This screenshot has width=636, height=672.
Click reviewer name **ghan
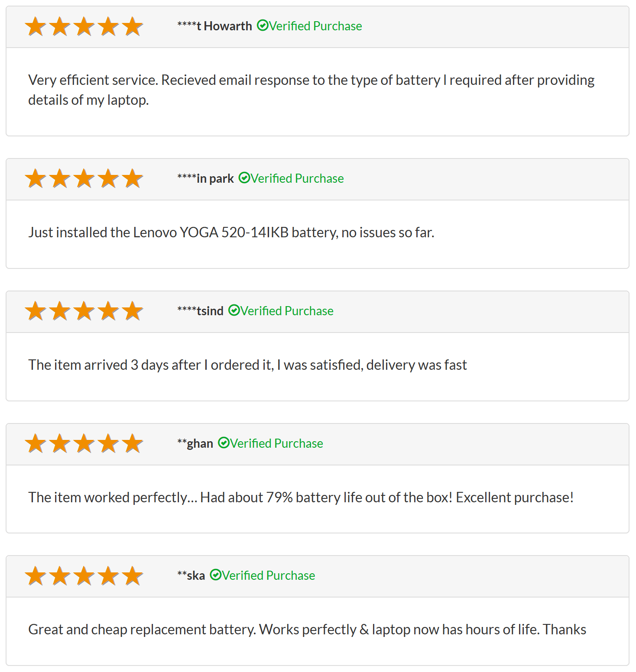[195, 443]
